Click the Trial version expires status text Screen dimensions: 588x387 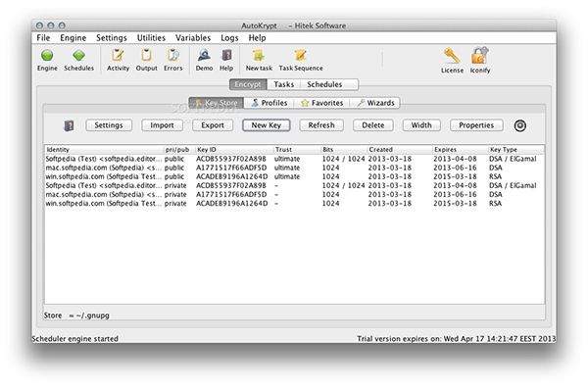pyautogui.click(x=456, y=339)
